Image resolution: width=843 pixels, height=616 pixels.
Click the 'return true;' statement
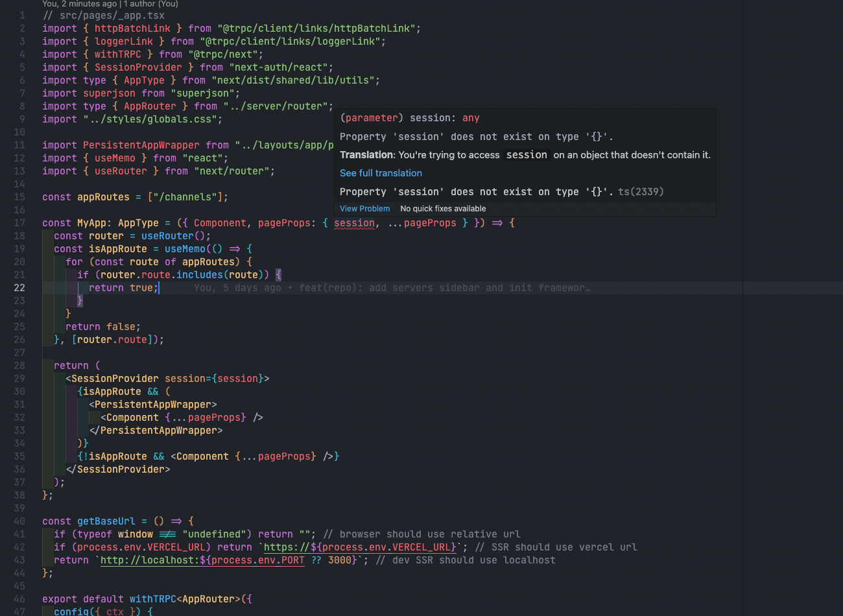coord(124,288)
